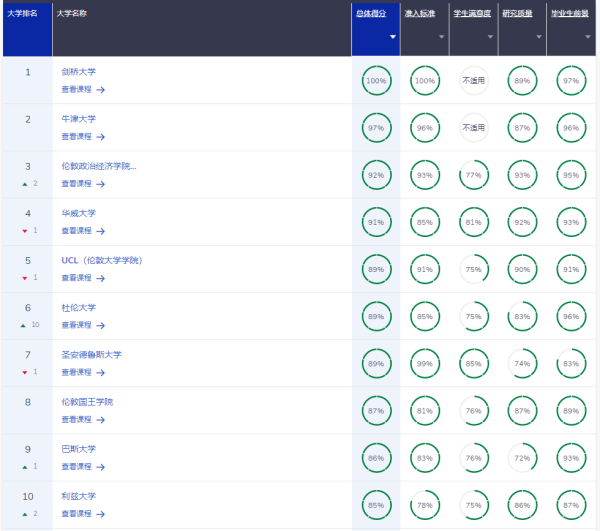Click 查看课程 arrow for 牛津大学

(101, 137)
